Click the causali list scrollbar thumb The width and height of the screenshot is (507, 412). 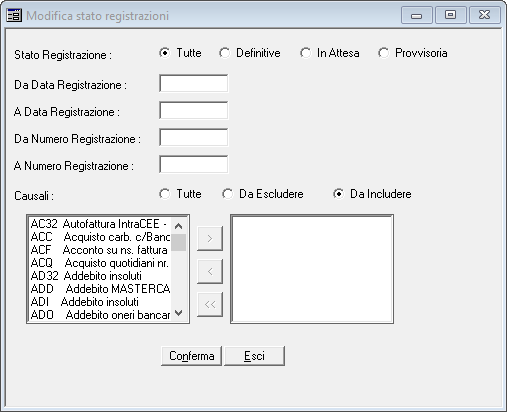(x=179, y=242)
